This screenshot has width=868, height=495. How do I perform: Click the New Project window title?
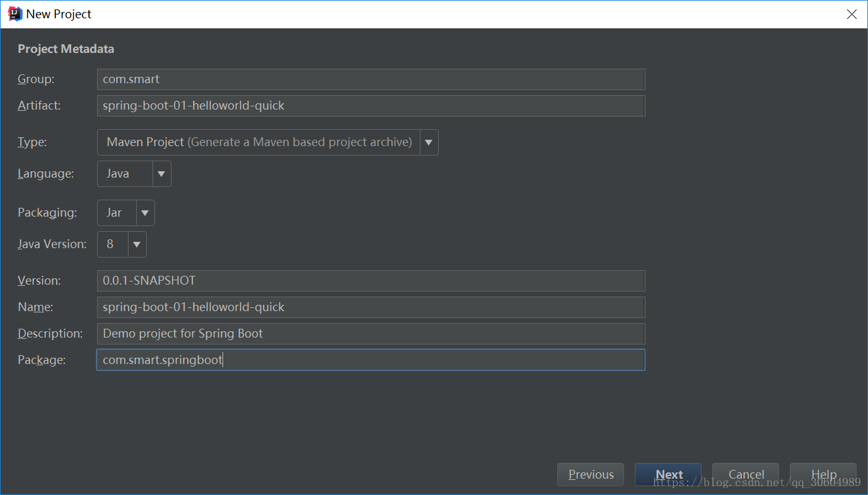[x=59, y=14]
